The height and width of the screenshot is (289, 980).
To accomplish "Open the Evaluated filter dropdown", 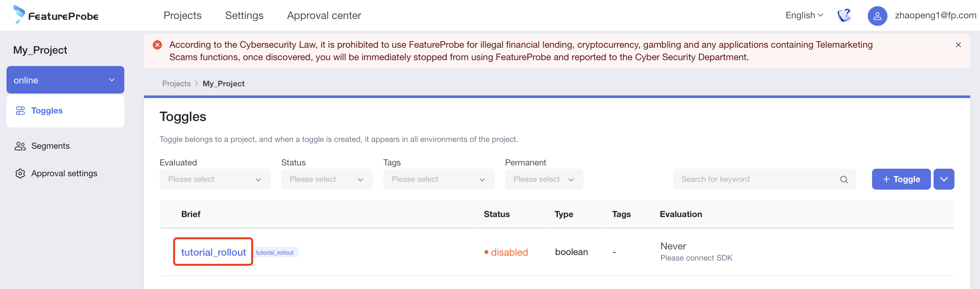I will coord(215,179).
